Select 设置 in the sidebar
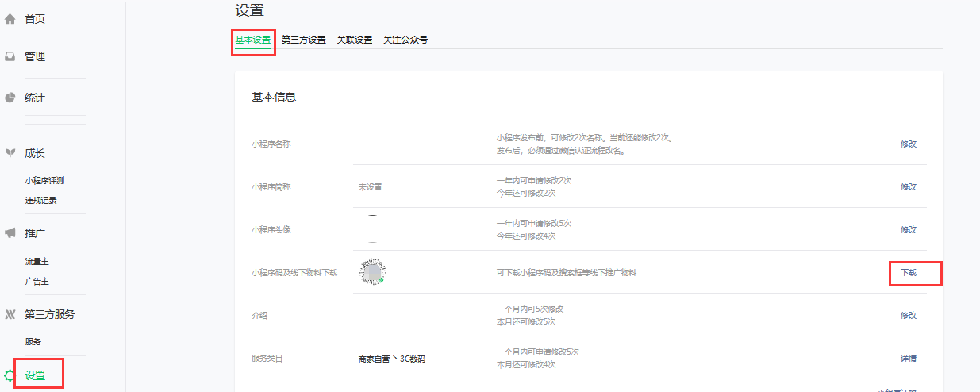The width and height of the screenshot is (980, 392). [35, 375]
